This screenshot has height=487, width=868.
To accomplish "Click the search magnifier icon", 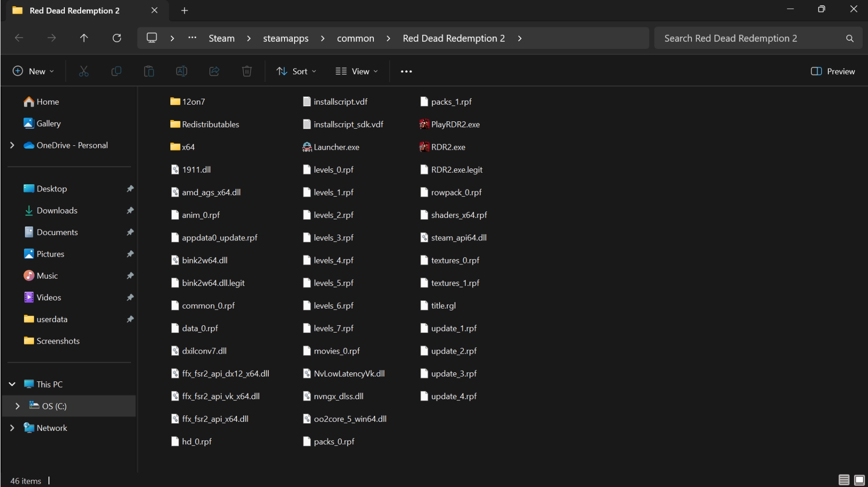I will (x=850, y=38).
